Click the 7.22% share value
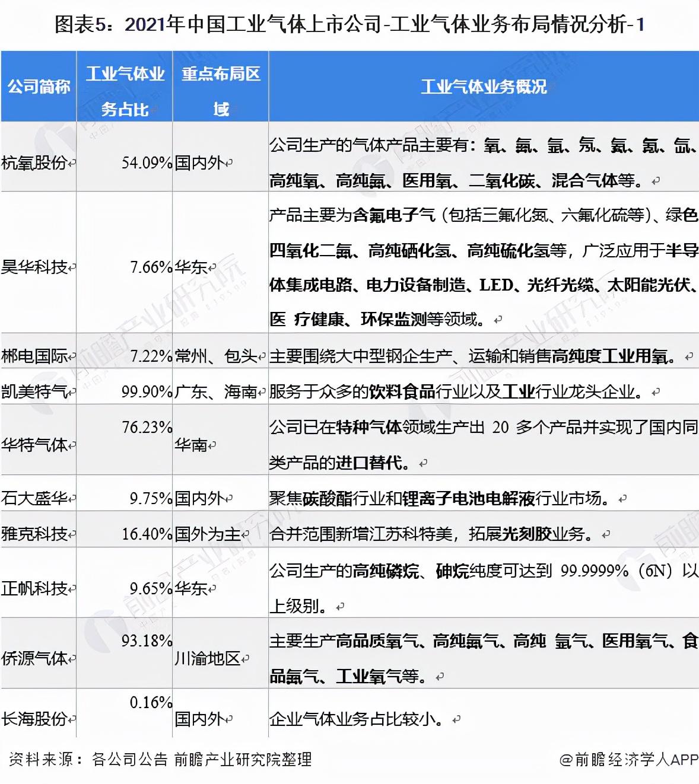 pos(151,356)
